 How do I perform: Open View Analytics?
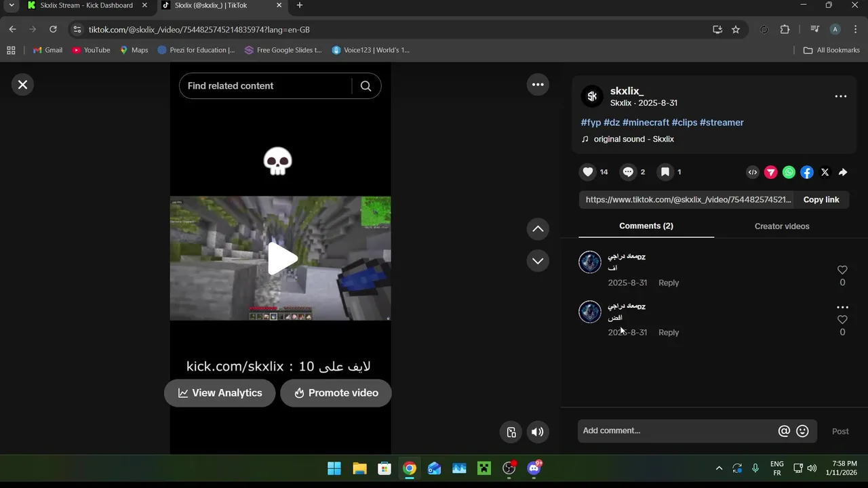(x=220, y=393)
